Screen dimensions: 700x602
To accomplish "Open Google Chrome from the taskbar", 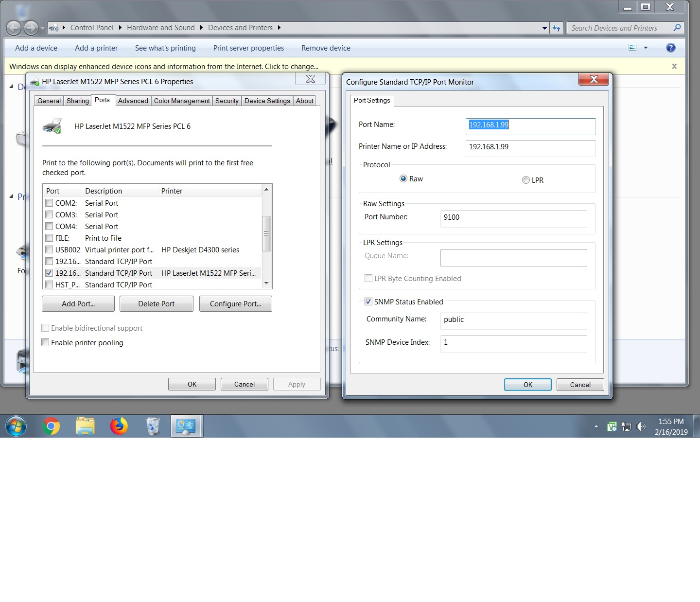I will (51, 426).
